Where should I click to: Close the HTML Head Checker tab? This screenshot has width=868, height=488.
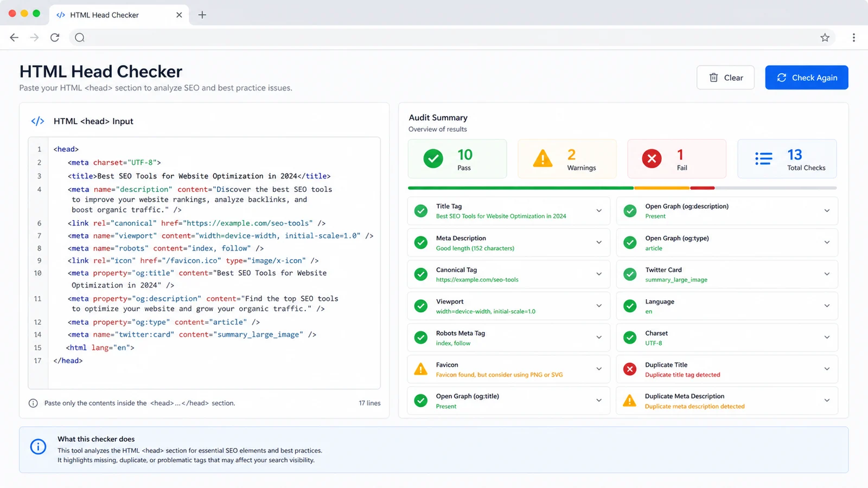179,15
